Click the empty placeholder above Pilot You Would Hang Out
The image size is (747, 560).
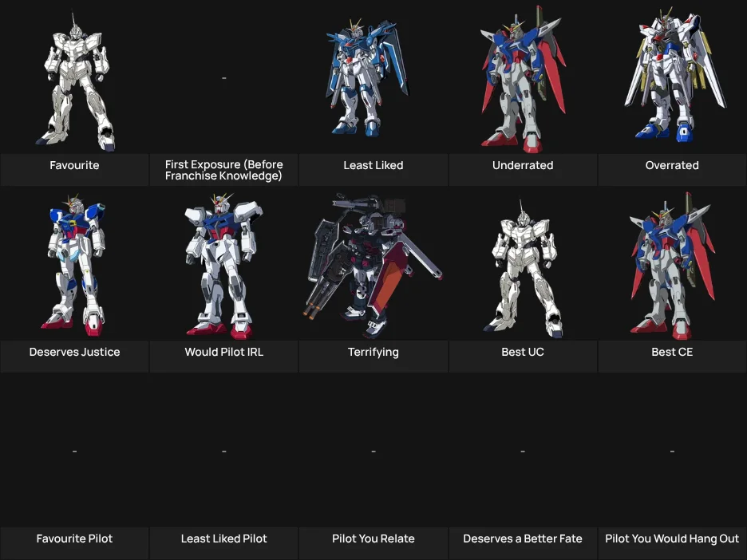(x=672, y=451)
